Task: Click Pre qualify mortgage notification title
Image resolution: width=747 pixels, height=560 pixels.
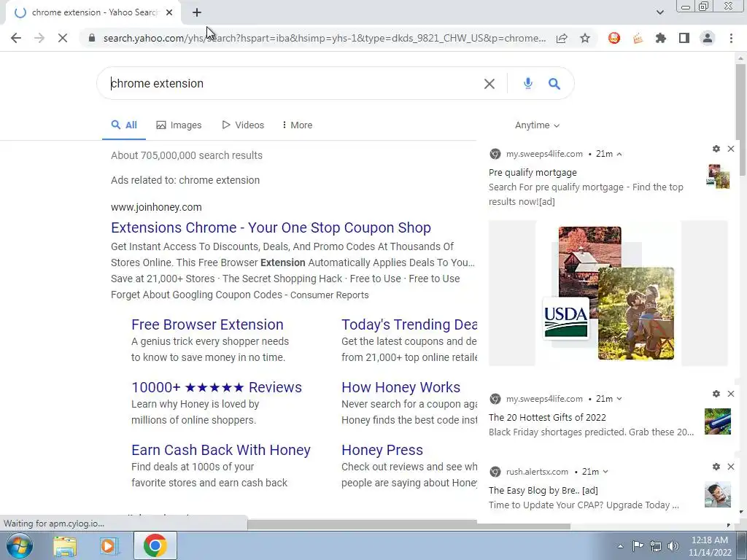Action: (533, 172)
